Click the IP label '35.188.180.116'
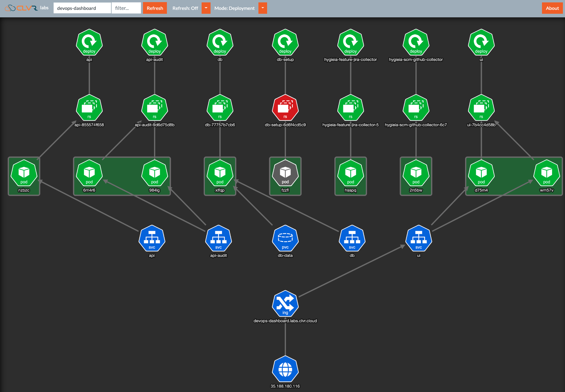This screenshot has width=565, height=392. tap(285, 386)
